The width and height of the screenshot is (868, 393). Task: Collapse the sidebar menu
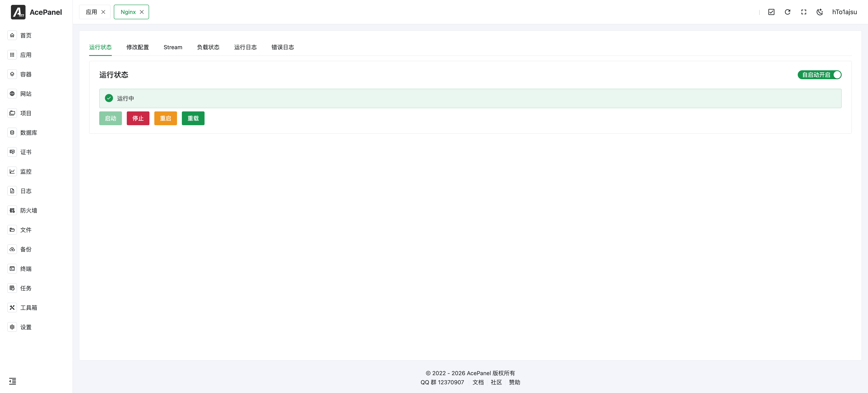tap(13, 381)
